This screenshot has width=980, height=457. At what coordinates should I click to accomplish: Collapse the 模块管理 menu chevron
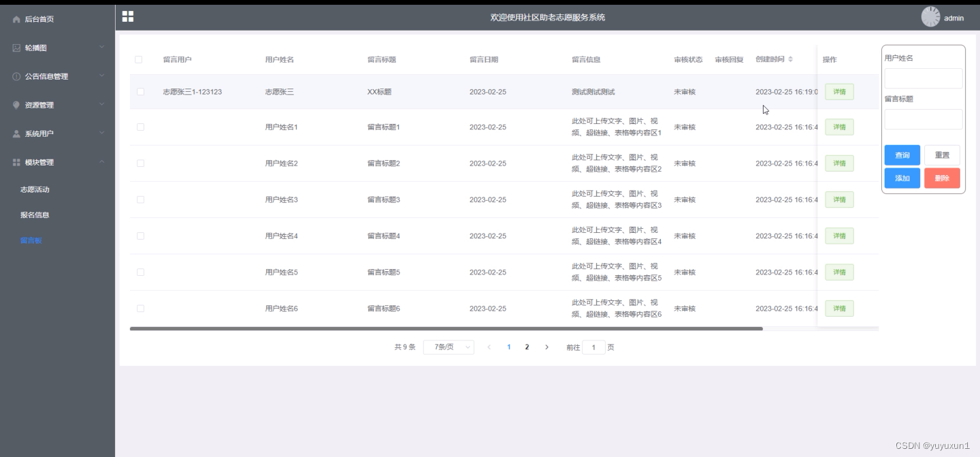[x=101, y=161]
